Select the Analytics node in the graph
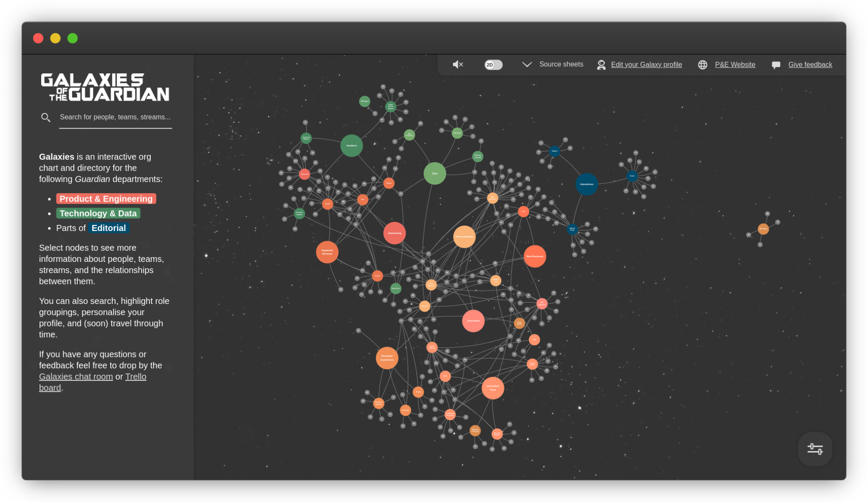 [x=351, y=146]
